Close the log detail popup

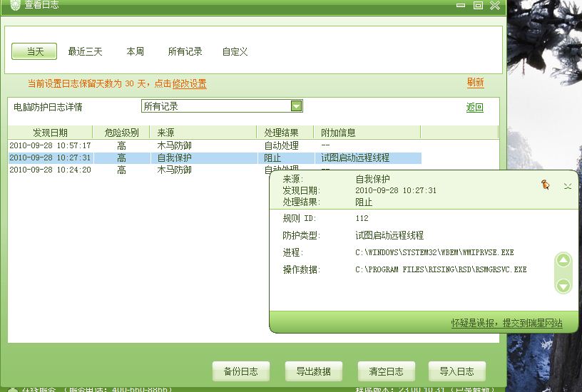click(x=568, y=186)
